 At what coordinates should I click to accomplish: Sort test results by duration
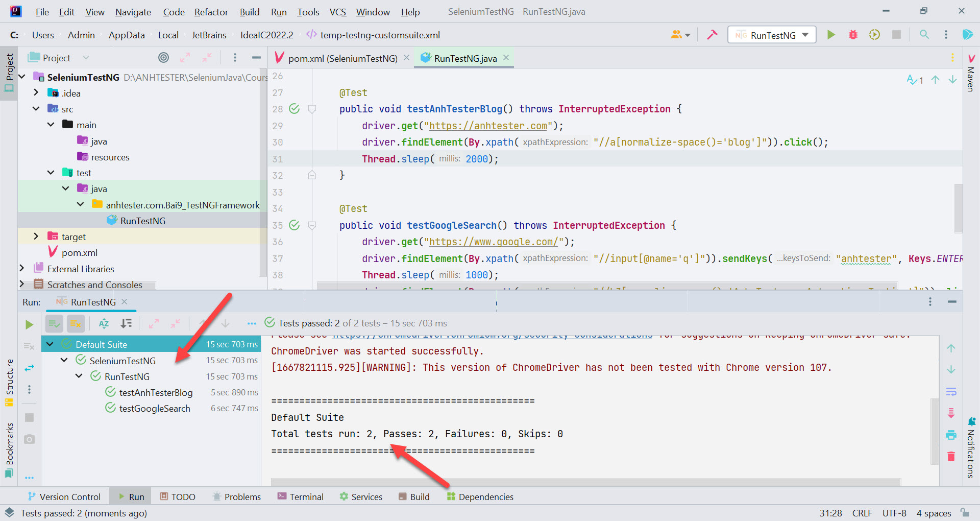pyautogui.click(x=126, y=323)
